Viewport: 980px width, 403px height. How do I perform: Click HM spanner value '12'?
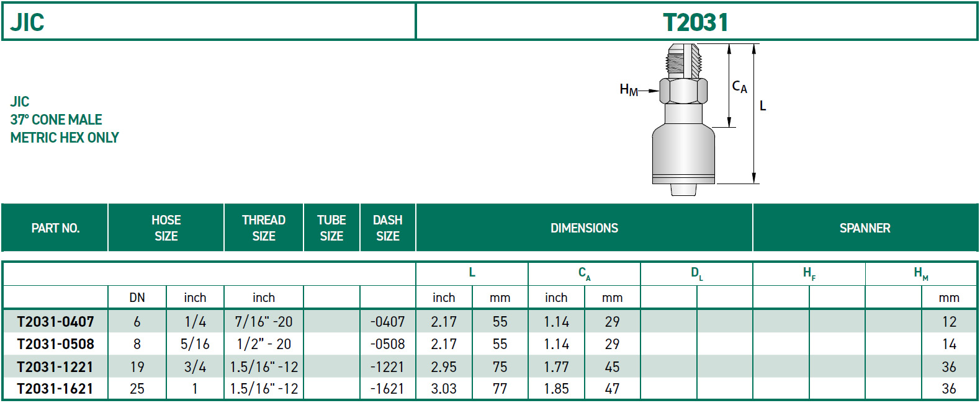(x=949, y=322)
